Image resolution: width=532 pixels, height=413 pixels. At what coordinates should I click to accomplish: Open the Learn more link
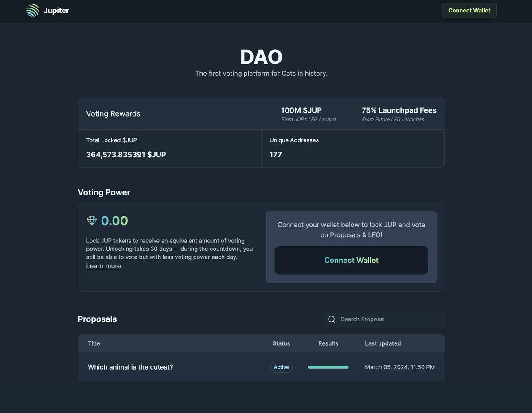[104, 266]
